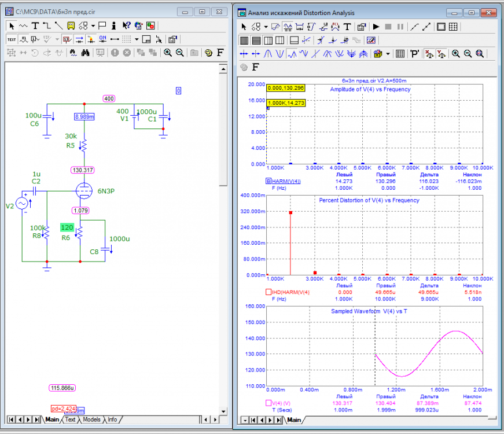The width and height of the screenshot is (504, 434).
Task: Expand the component shapes dropdown arrow
Action: point(93,25)
